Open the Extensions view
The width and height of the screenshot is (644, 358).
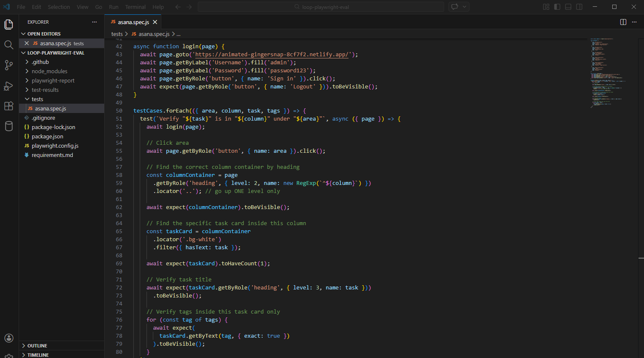(8, 106)
